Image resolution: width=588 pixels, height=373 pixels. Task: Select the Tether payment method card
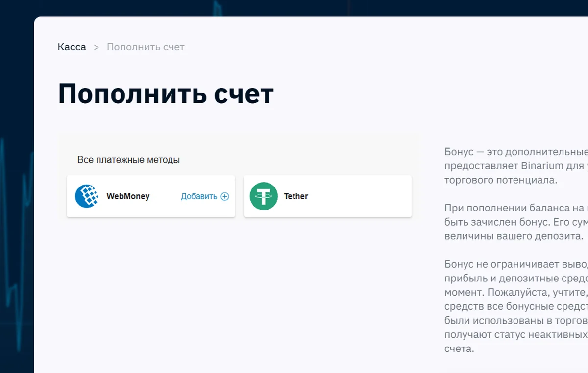pyautogui.click(x=327, y=196)
